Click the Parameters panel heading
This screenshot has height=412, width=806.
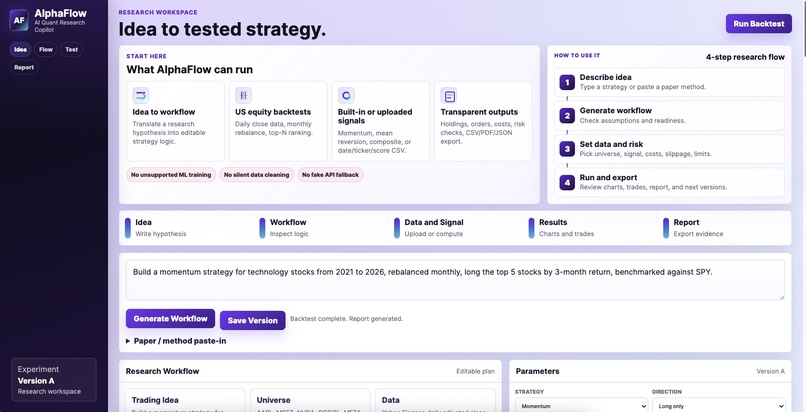point(538,371)
